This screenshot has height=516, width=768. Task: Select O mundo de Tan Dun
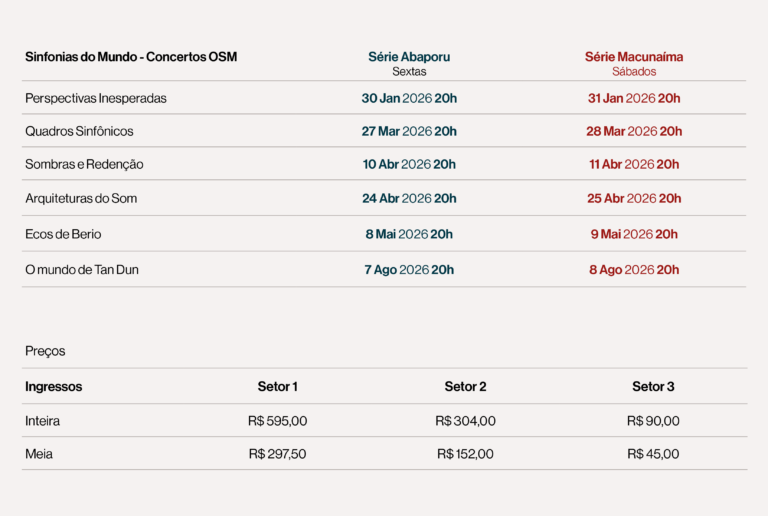coord(82,269)
